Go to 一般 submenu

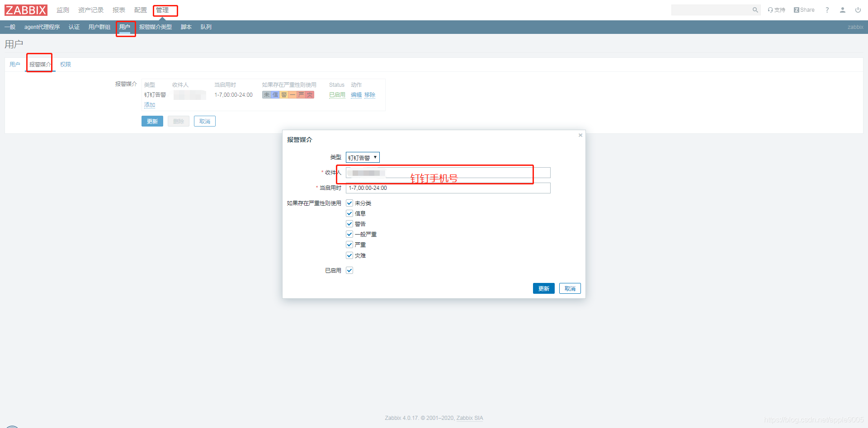[x=10, y=27]
